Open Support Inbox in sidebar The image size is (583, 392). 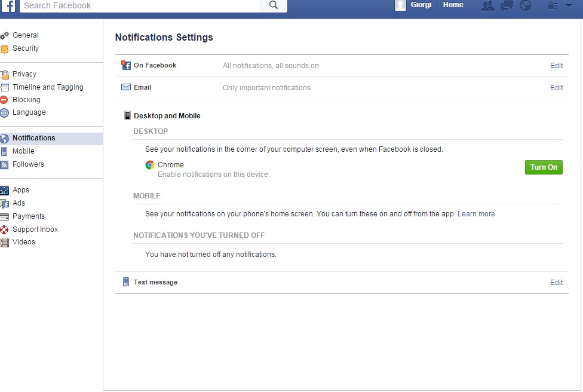point(35,229)
